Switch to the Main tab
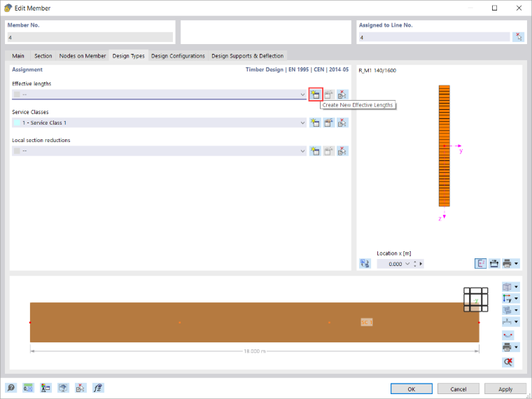Viewport: 532px width, 399px height. coord(18,55)
